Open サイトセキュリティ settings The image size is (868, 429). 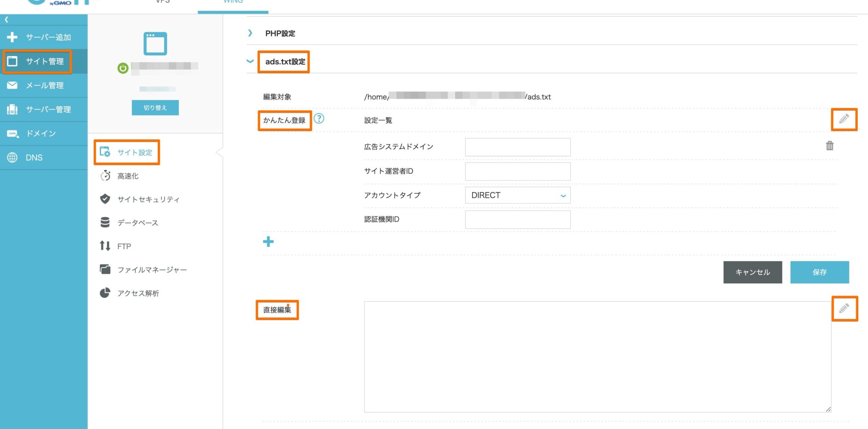(x=149, y=199)
